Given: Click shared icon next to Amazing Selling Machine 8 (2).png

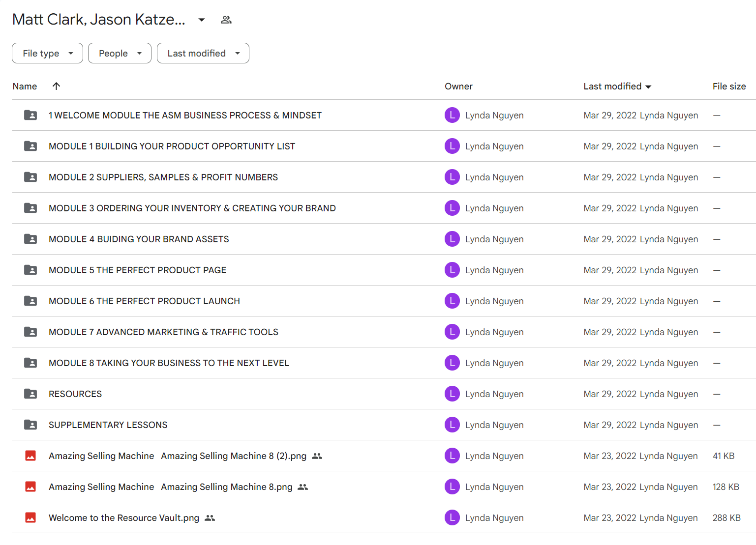Looking at the screenshot, I should point(317,456).
